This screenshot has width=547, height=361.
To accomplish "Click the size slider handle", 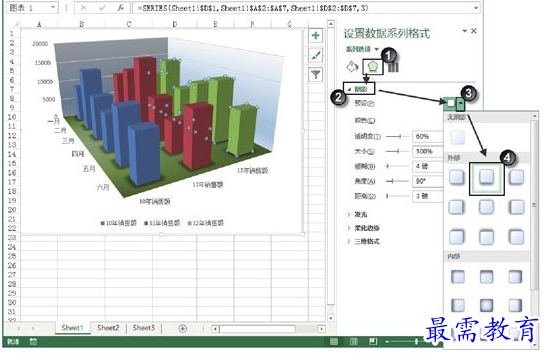I will (398, 151).
